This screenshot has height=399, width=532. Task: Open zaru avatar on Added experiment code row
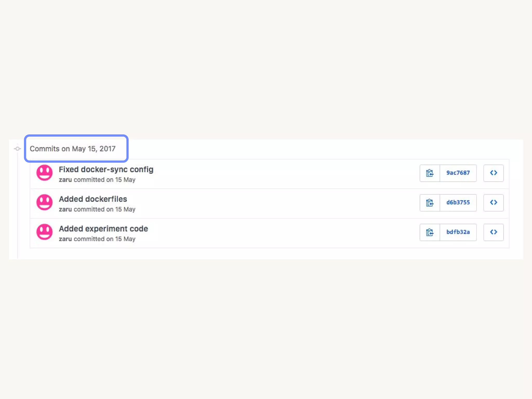pos(44,232)
